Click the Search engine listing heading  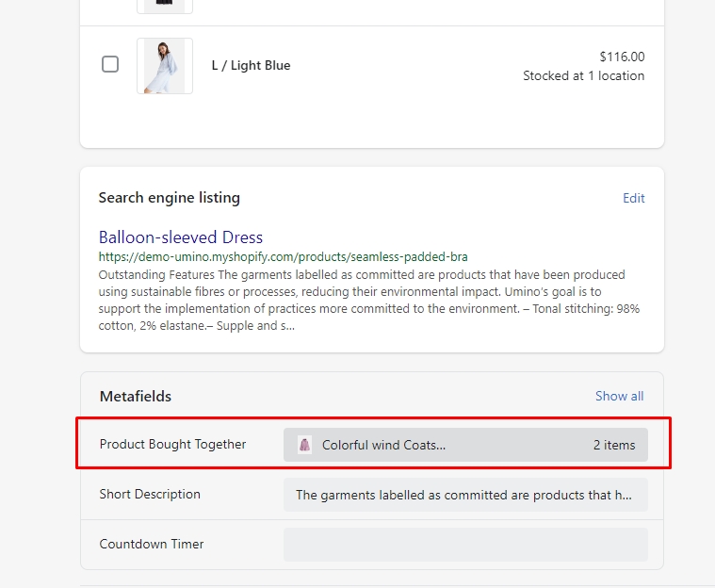tap(170, 198)
